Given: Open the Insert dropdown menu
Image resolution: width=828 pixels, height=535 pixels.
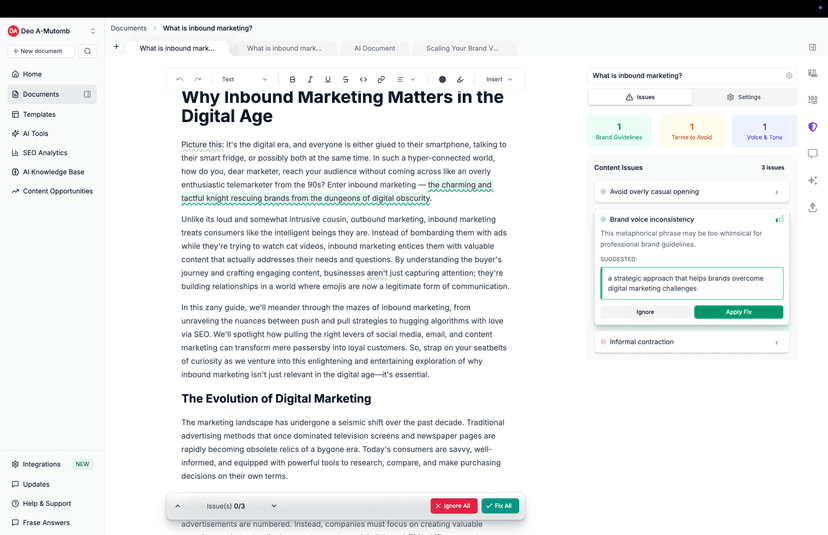Looking at the screenshot, I should [x=499, y=79].
